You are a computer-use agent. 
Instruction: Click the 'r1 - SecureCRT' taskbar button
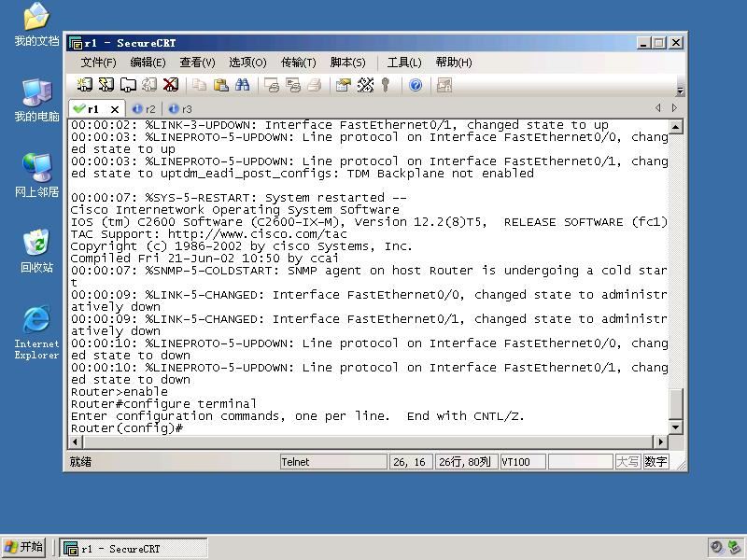134,548
